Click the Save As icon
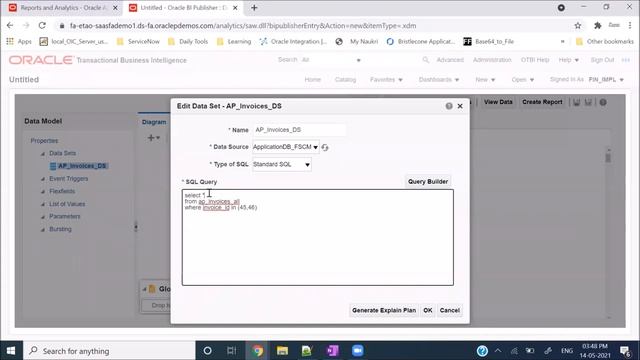This screenshot has width=640, height=360. point(588,102)
